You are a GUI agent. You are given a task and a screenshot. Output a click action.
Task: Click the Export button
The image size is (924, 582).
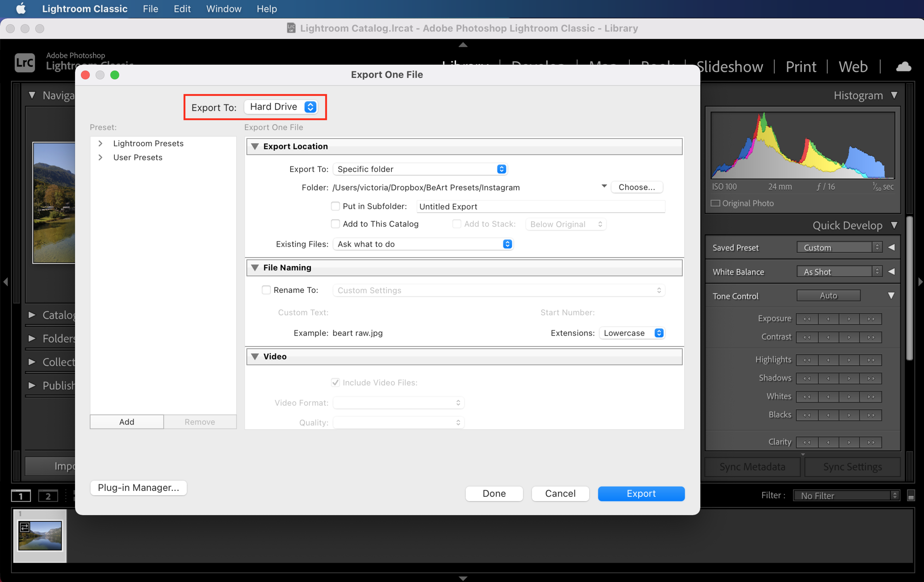641,493
